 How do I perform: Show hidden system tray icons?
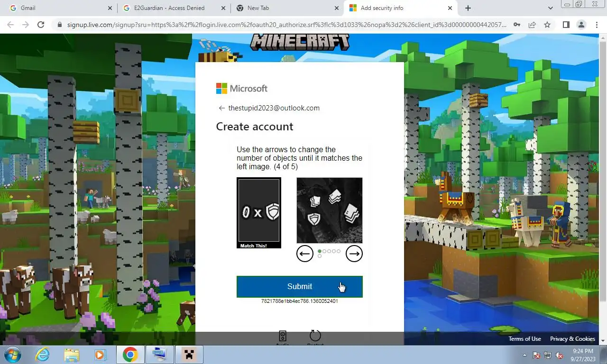click(524, 355)
